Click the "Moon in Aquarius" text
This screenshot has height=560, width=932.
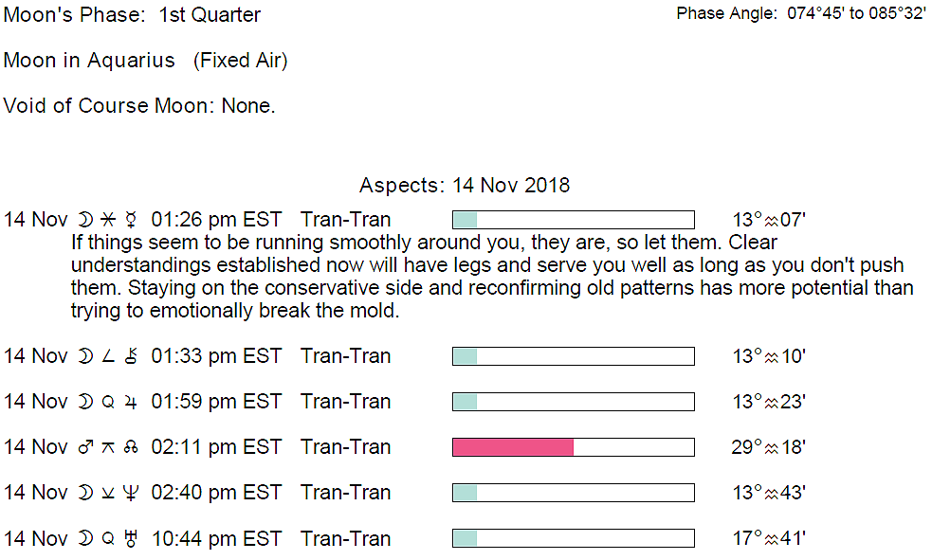89,61
